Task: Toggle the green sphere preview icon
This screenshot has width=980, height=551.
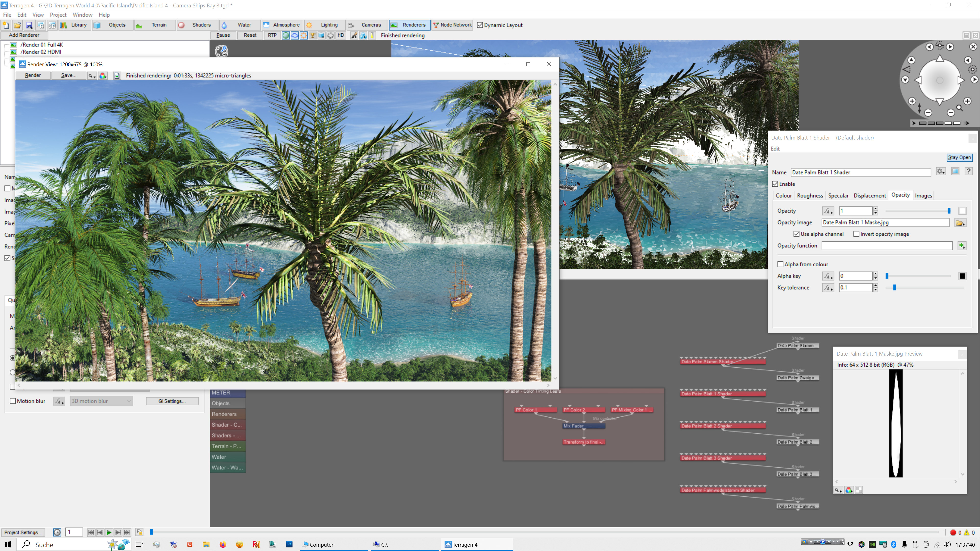Action: 286,35
